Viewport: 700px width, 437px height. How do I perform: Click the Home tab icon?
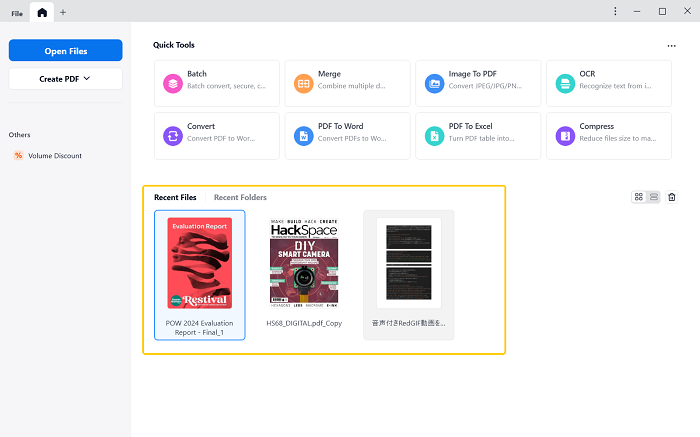(41, 12)
